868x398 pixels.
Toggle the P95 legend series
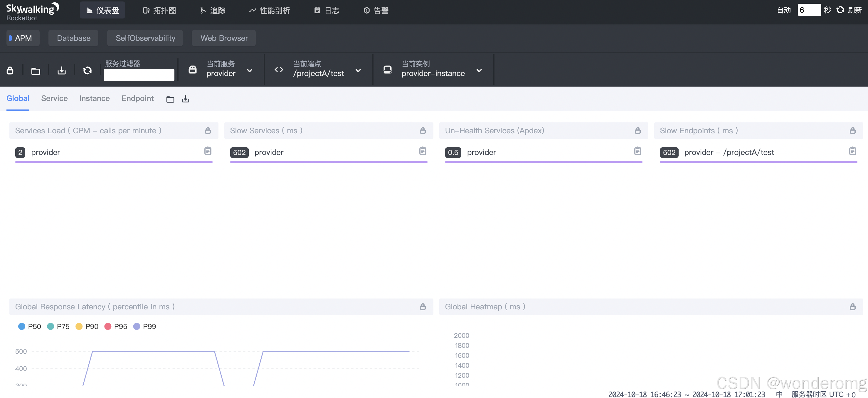(x=116, y=326)
